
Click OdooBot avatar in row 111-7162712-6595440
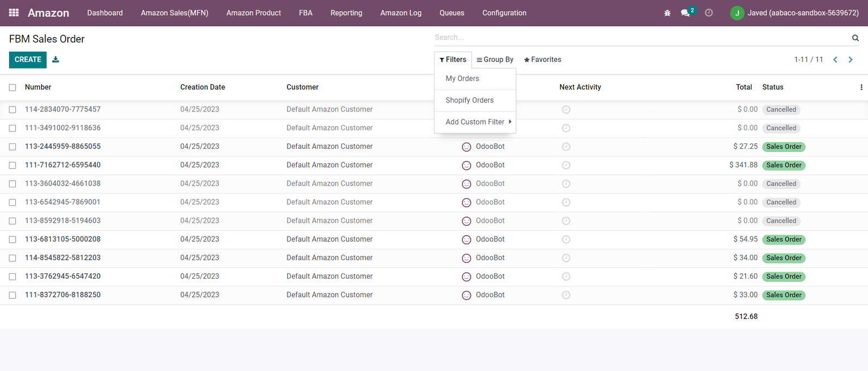[466, 166]
